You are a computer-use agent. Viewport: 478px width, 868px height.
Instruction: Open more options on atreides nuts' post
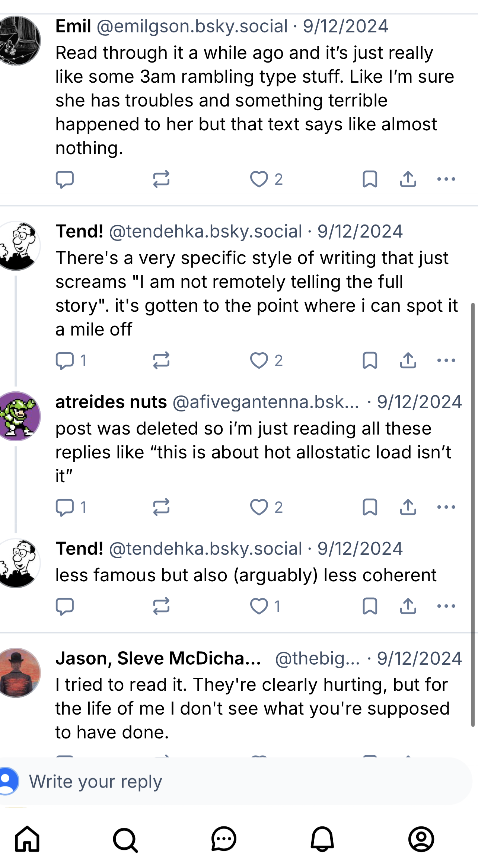[446, 507]
